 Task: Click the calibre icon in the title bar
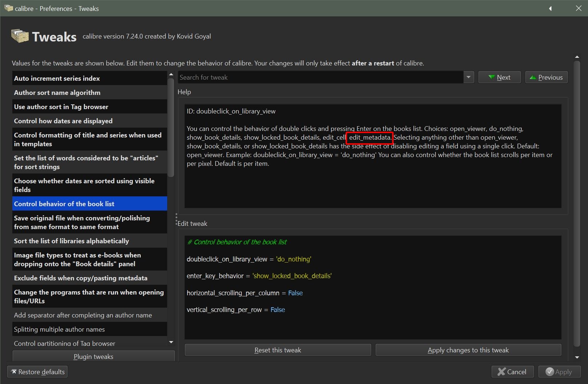[x=8, y=8]
